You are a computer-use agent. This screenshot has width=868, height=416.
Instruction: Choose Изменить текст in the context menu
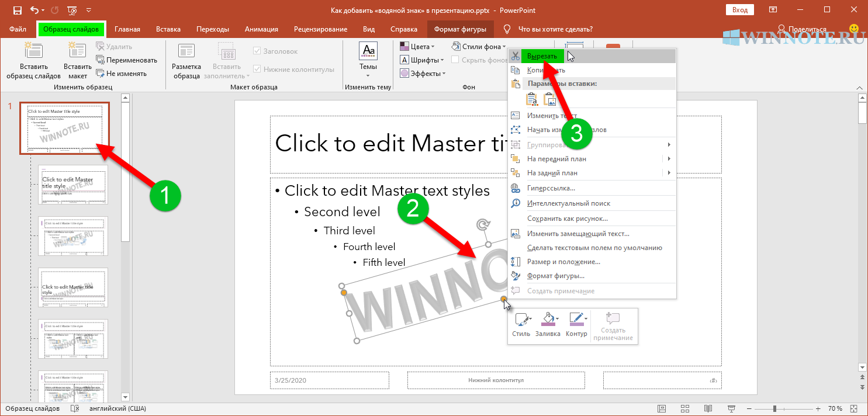(x=592, y=116)
